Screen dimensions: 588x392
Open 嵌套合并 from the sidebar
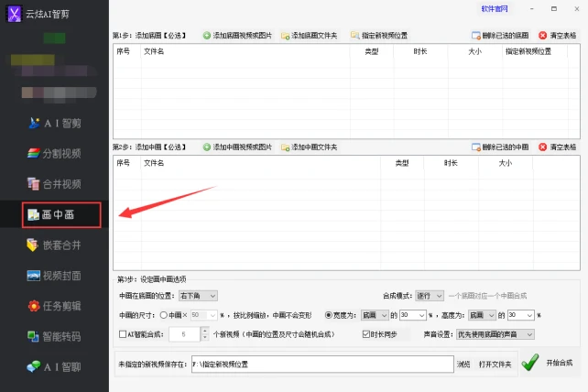tap(54, 245)
